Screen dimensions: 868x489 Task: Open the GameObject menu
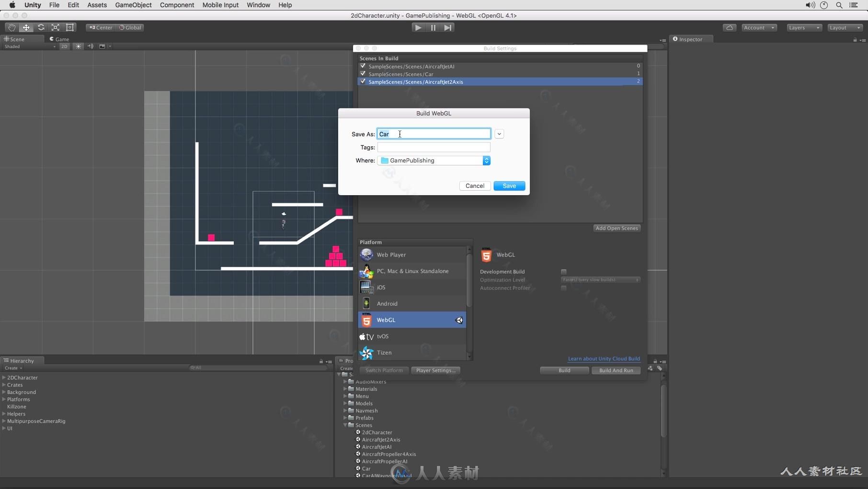(133, 5)
